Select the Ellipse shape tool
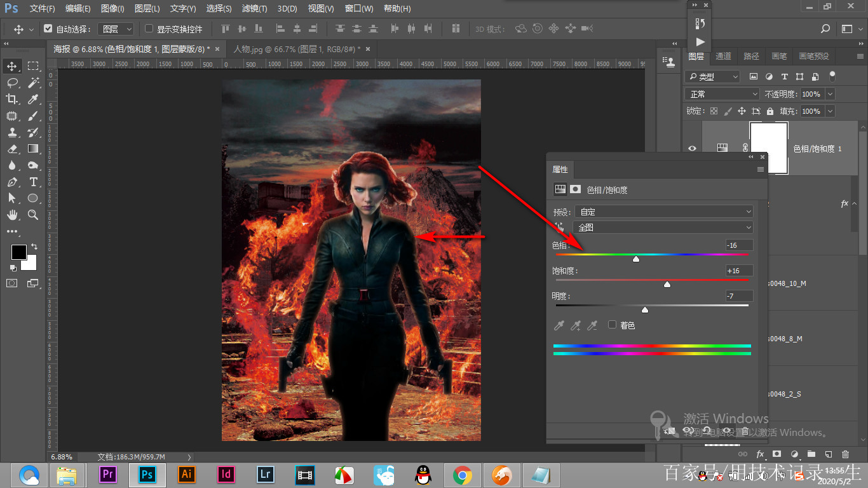The image size is (868, 488). click(33, 198)
